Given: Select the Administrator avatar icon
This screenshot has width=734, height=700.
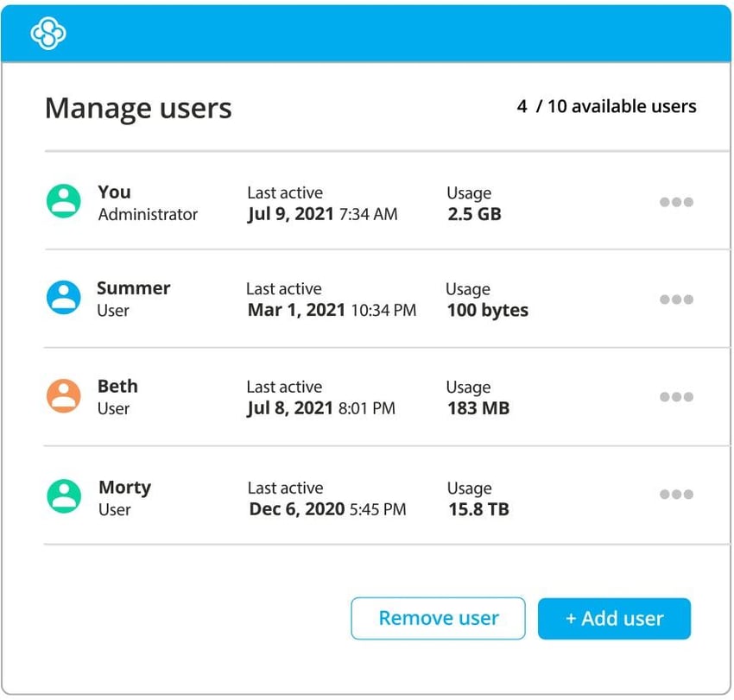Looking at the screenshot, I should point(64,201).
